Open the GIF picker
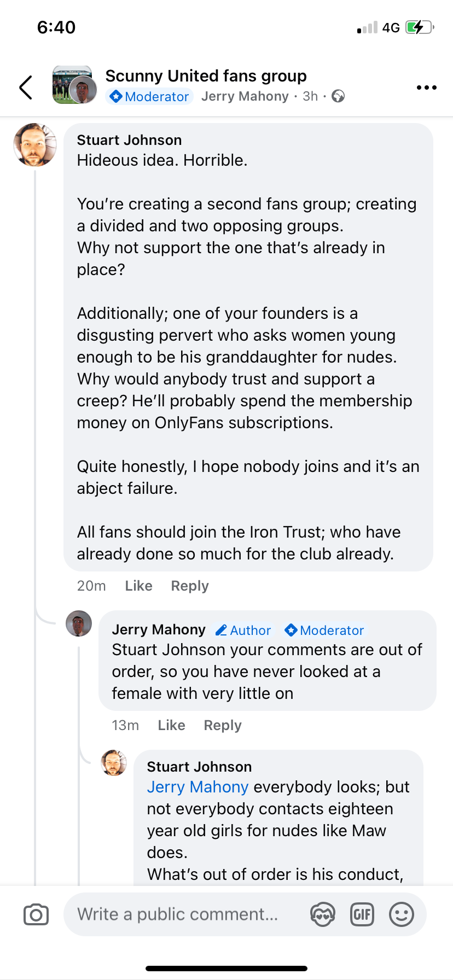 click(362, 914)
